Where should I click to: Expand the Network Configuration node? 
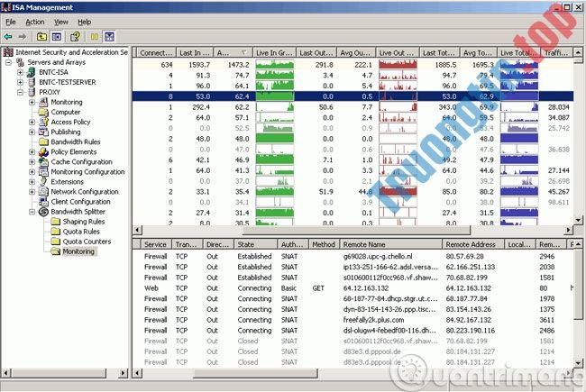point(32,192)
